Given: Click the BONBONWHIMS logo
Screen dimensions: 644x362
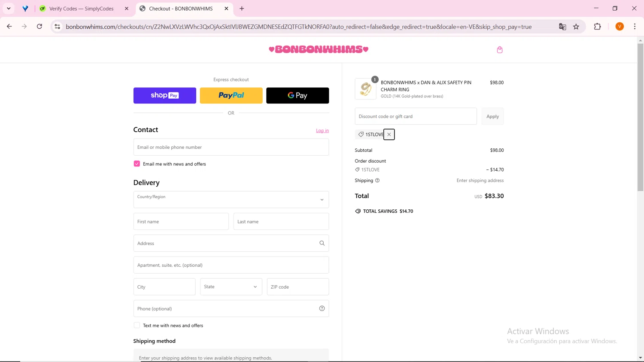Looking at the screenshot, I should (319, 49).
